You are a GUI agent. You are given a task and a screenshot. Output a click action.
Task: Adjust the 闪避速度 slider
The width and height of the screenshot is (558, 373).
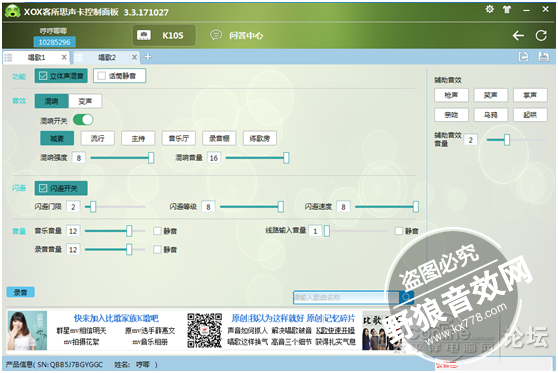(416, 207)
